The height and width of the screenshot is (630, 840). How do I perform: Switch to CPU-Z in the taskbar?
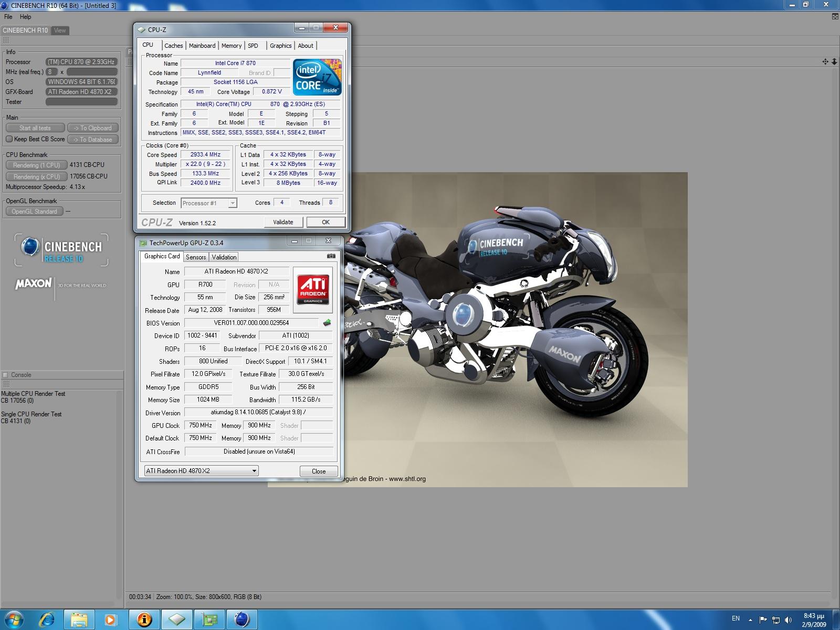177,619
